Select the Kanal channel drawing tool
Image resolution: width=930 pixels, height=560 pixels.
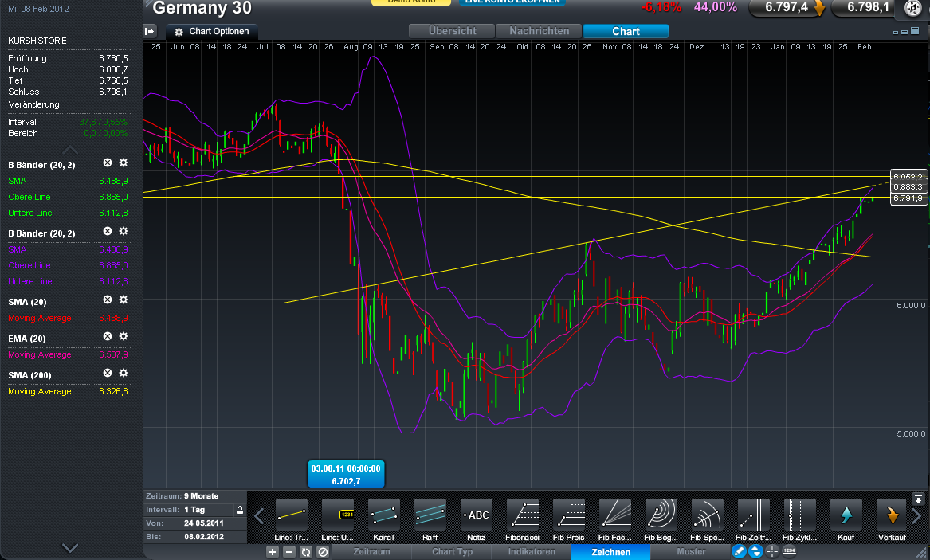pos(384,514)
